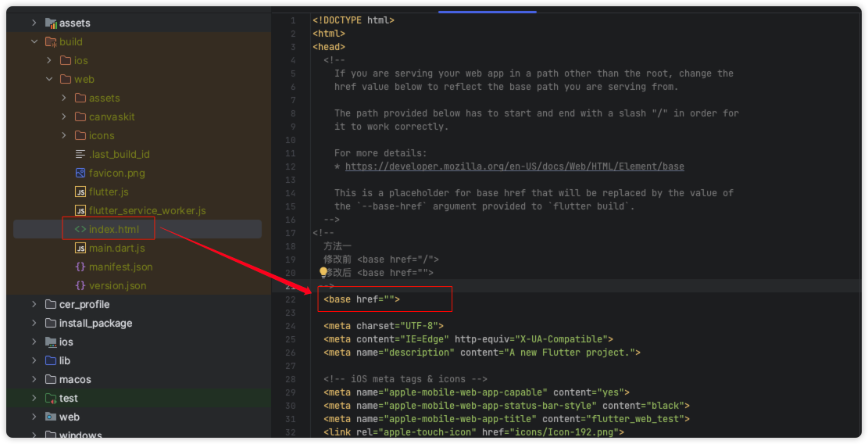Click the JS icon beside main.dart.js
The width and height of the screenshot is (868, 444).
(x=80, y=248)
